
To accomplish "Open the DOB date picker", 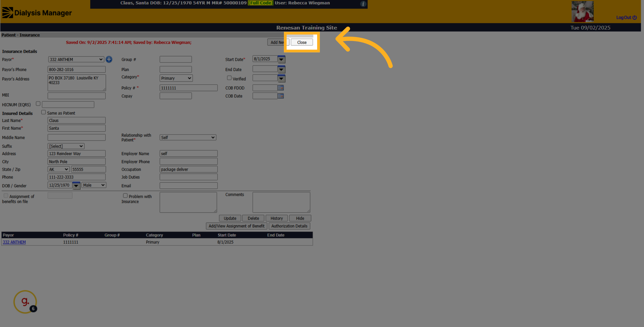I will coord(76,185).
